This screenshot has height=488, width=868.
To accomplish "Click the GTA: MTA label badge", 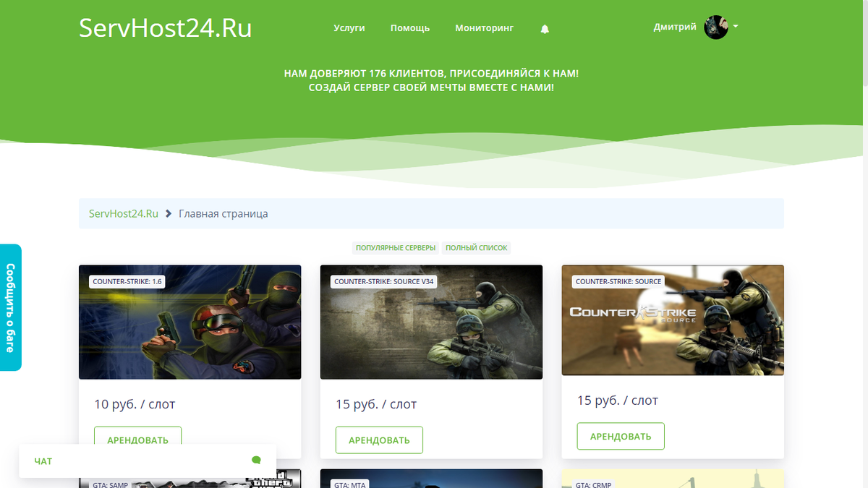I will pos(350,484).
